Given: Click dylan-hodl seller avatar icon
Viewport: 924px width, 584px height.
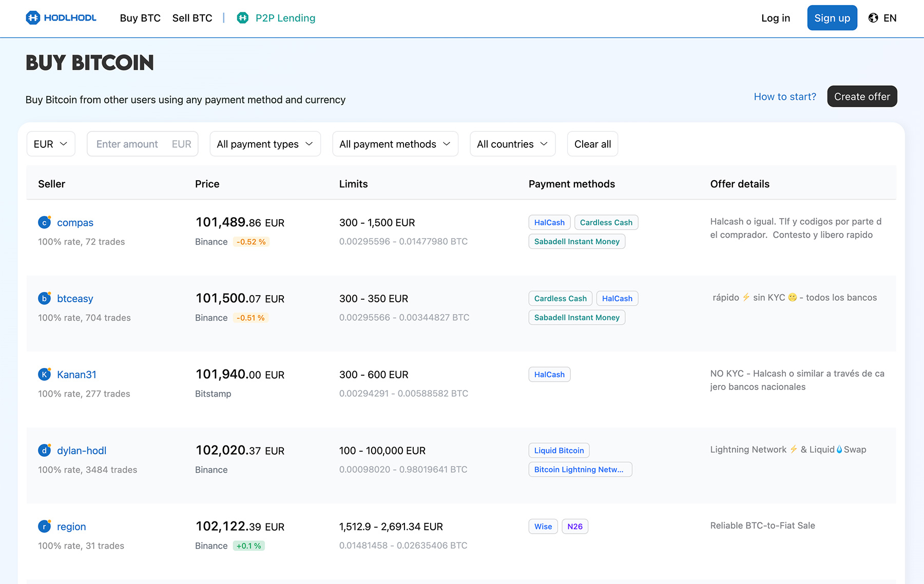Looking at the screenshot, I should pyautogui.click(x=45, y=450).
